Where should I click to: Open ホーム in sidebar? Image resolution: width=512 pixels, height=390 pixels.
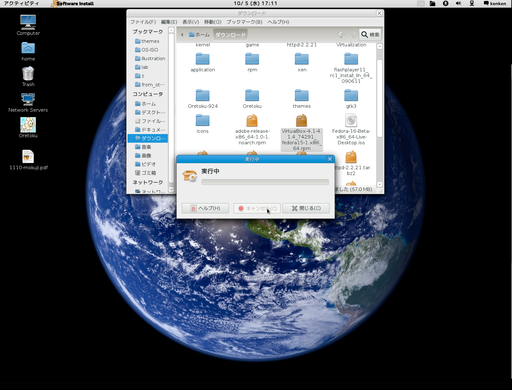146,104
